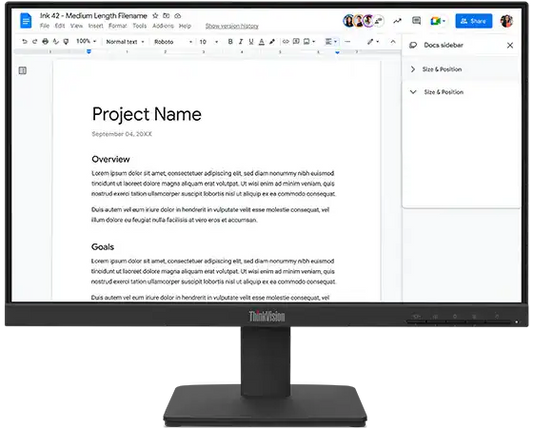Toggle bold formatting

[x=230, y=41]
